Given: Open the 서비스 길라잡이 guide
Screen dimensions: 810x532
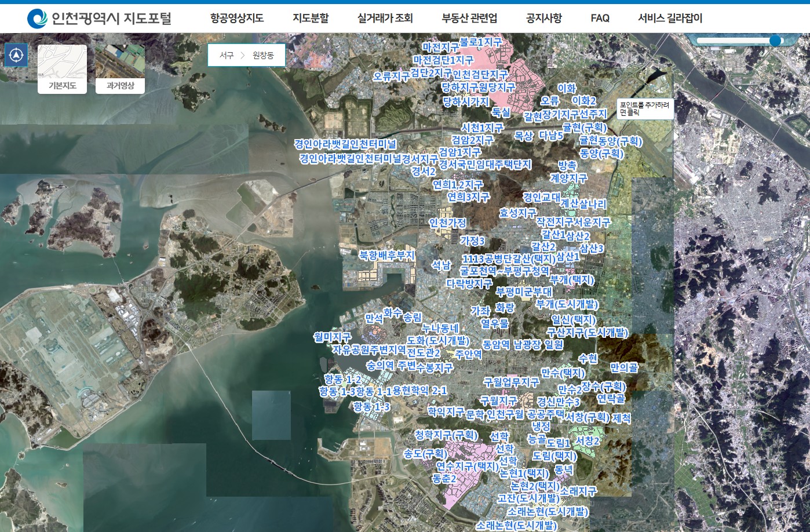Looking at the screenshot, I should 670,19.
